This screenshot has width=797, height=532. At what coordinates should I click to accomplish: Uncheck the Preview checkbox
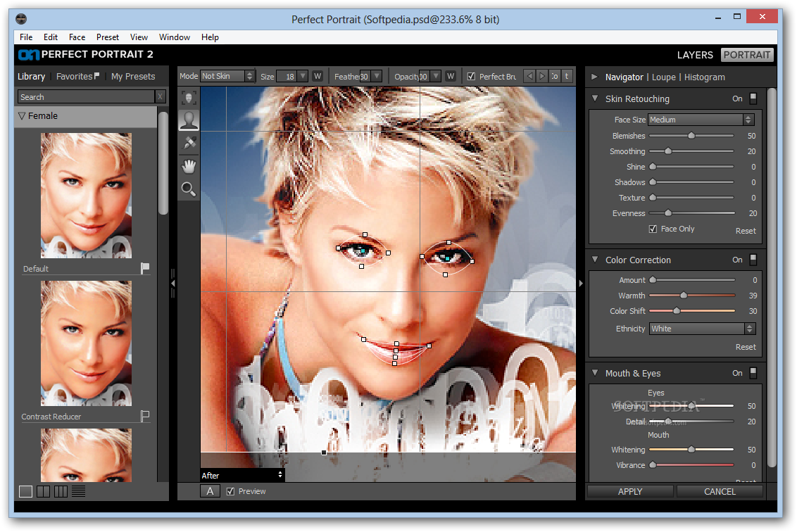(x=231, y=491)
